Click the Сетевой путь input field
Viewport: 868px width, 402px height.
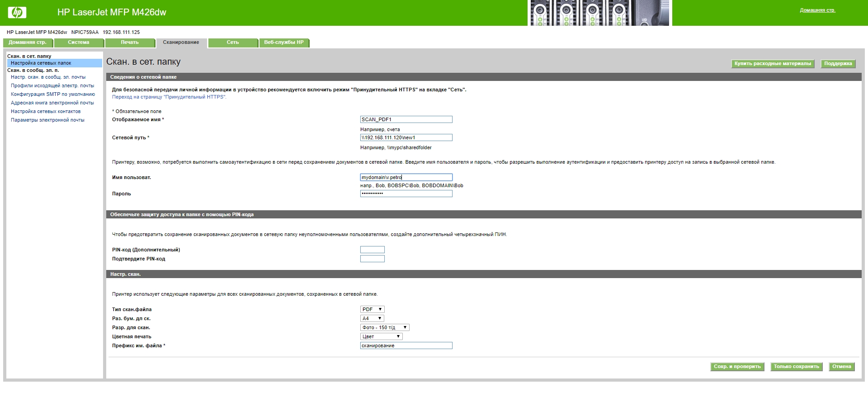(406, 137)
